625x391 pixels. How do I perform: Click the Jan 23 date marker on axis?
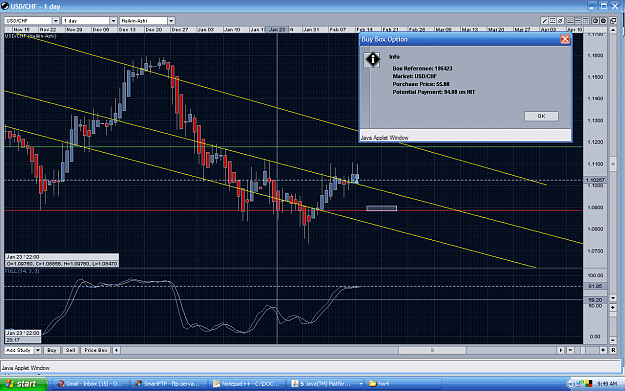point(277,29)
